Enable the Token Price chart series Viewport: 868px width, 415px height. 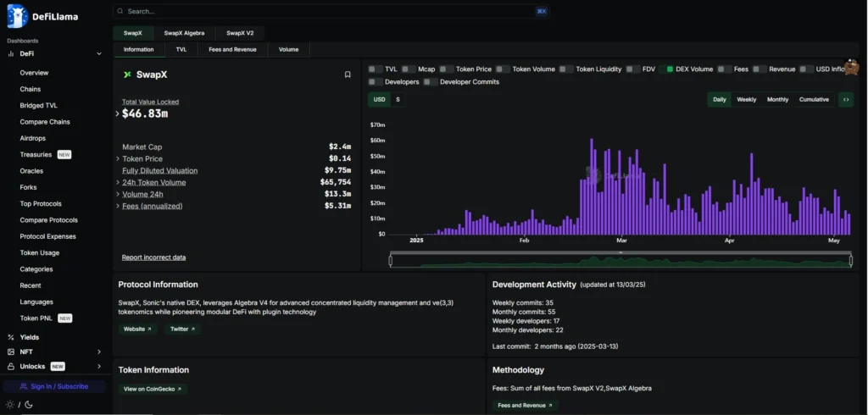[x=447, y=69]
